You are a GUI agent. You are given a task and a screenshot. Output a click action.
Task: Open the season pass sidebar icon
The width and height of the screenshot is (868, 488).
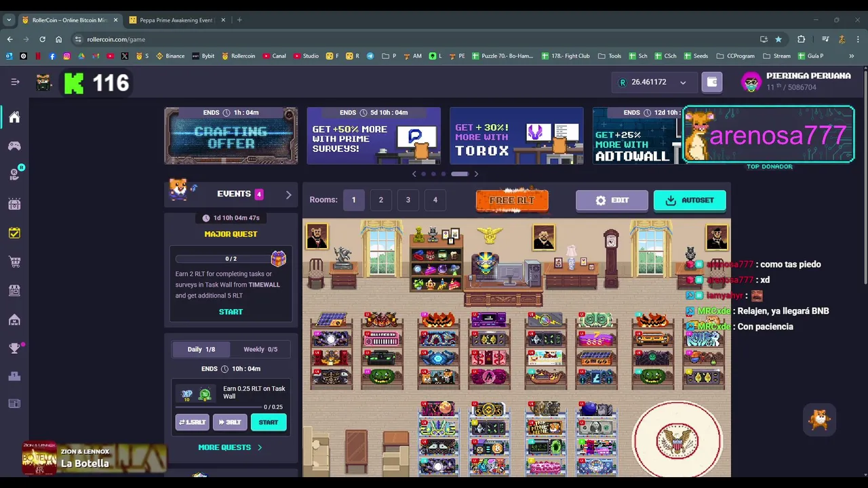(x=14, y=203)
